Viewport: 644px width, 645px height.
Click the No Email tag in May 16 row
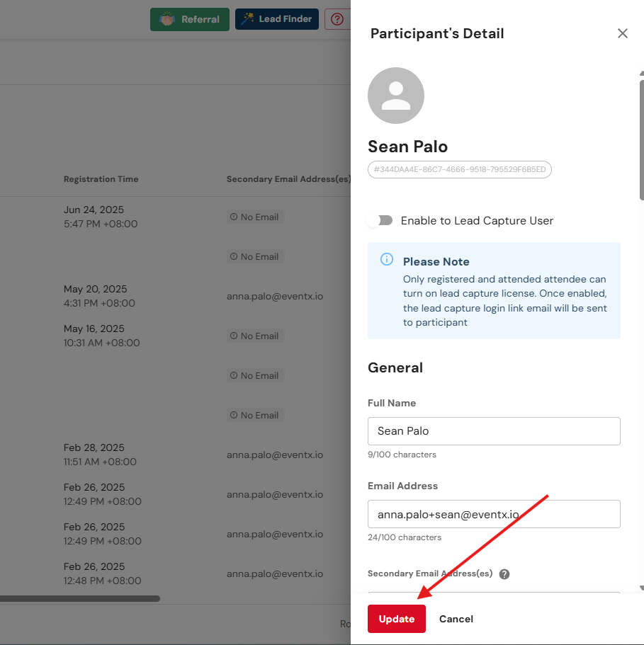point(255,336)
